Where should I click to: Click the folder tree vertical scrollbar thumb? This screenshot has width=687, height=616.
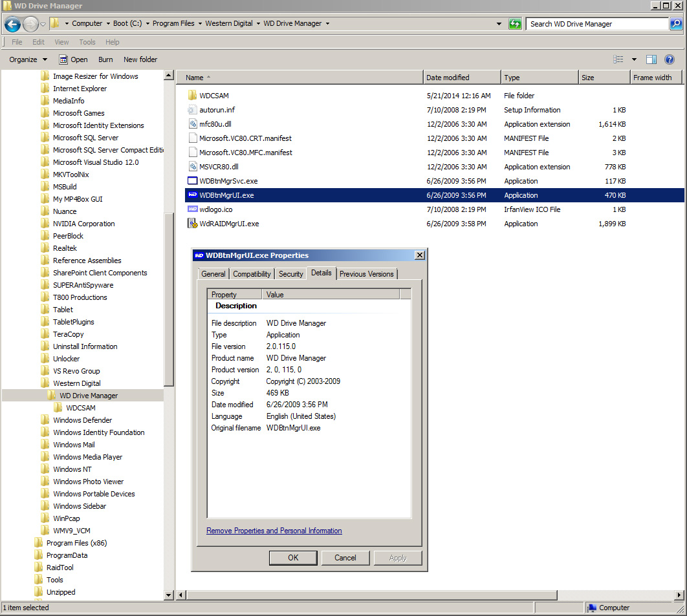pos(169,299)
